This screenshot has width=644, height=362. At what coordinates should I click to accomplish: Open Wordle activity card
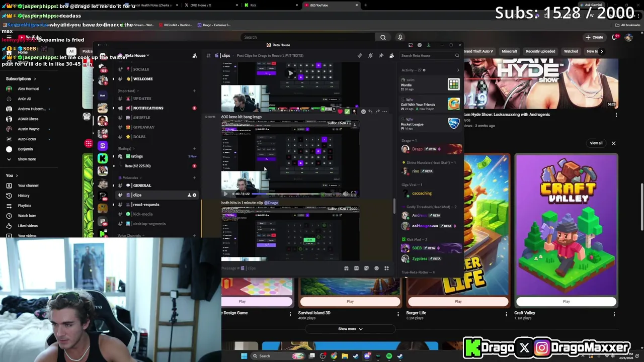[x=430, y=85]
